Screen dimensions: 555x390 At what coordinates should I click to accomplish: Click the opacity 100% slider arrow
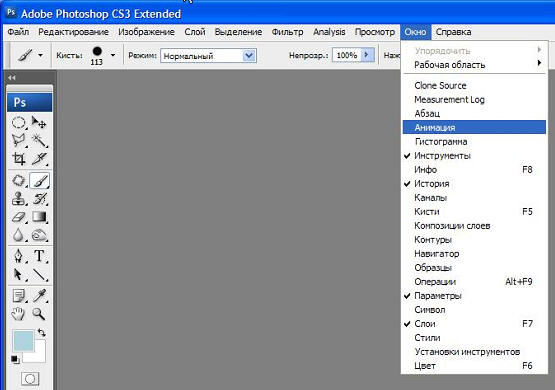coord(367,55)
